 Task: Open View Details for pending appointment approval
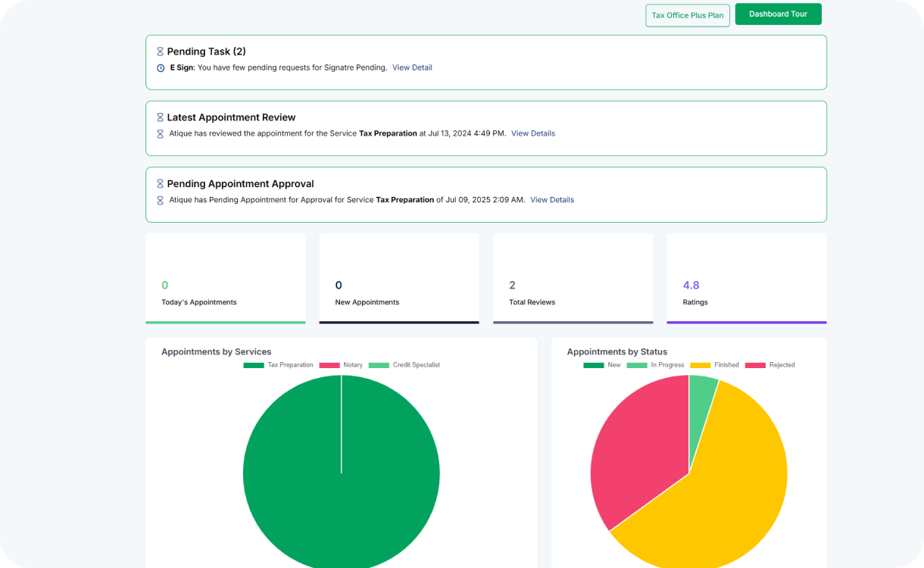[x=552, y=200]
